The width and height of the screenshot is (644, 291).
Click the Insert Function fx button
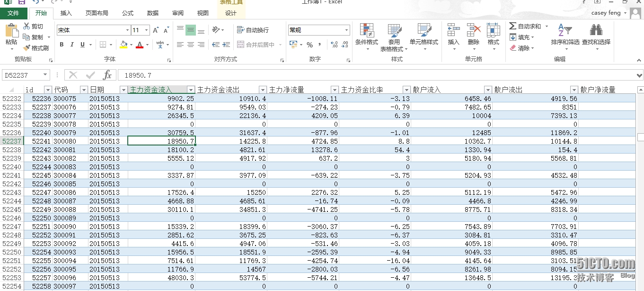tap(107, 75)
